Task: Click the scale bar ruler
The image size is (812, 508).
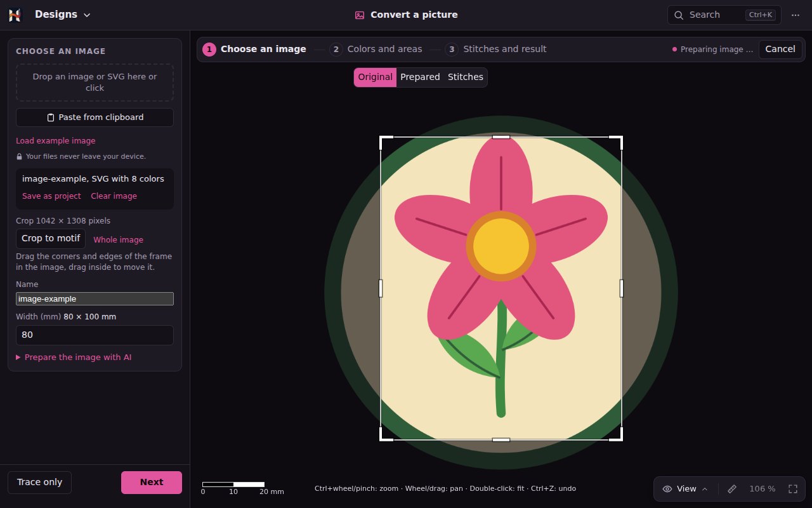Action: coord(233,485)
